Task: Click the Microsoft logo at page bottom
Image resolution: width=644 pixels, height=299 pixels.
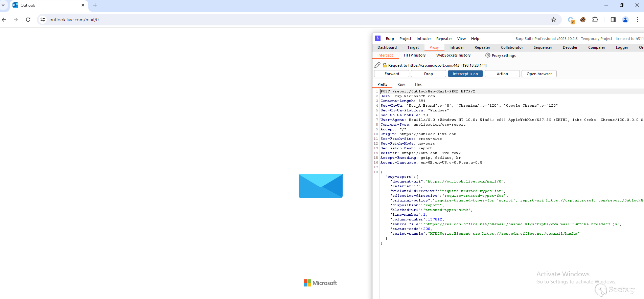Action: pyautogui.click(x=320, y=283)
